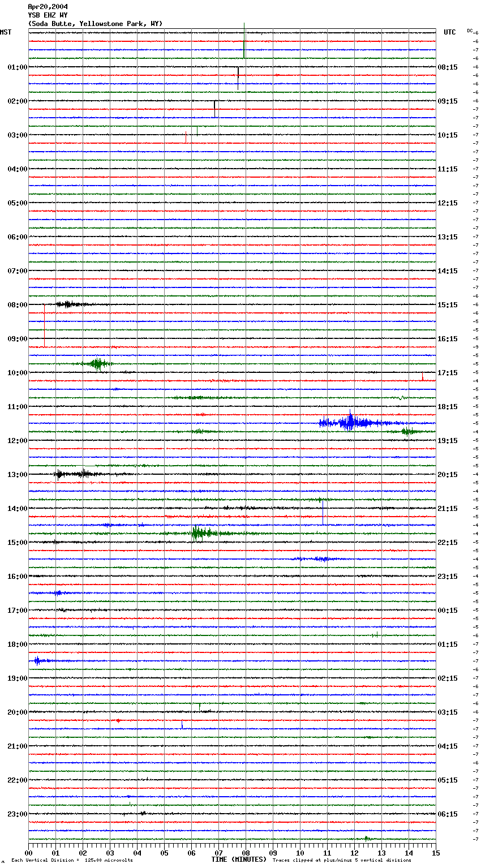Select minute tick label '15' on x-axis

436,853
